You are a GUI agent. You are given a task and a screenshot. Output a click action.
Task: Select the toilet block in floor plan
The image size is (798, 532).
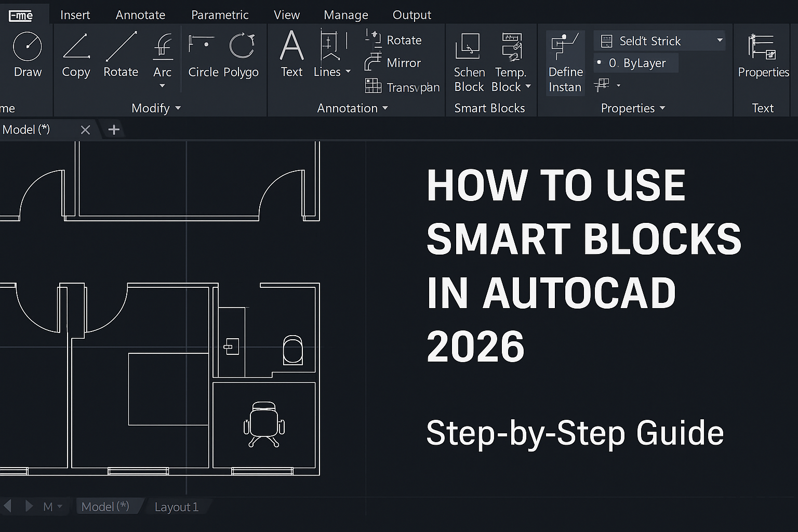292,350
